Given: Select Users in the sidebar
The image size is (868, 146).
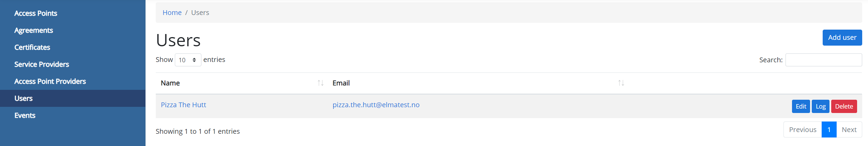Looking at the screenshot, I should (x=24, y=98).
